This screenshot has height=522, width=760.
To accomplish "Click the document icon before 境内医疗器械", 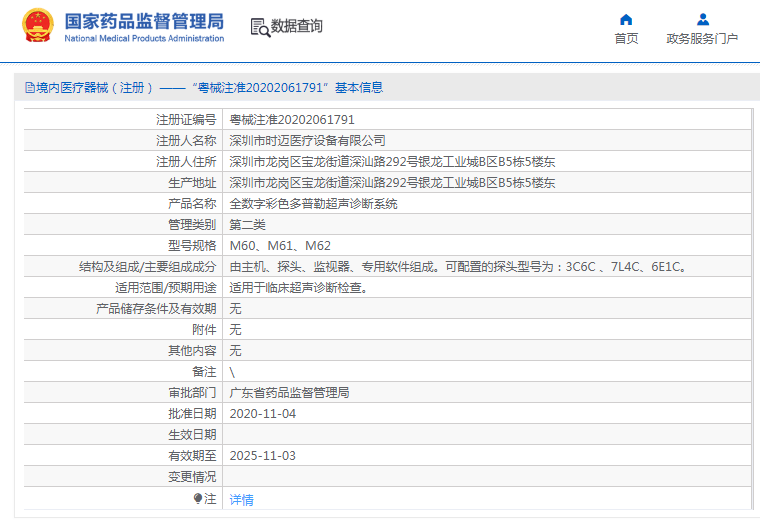I will pos(29,88).
